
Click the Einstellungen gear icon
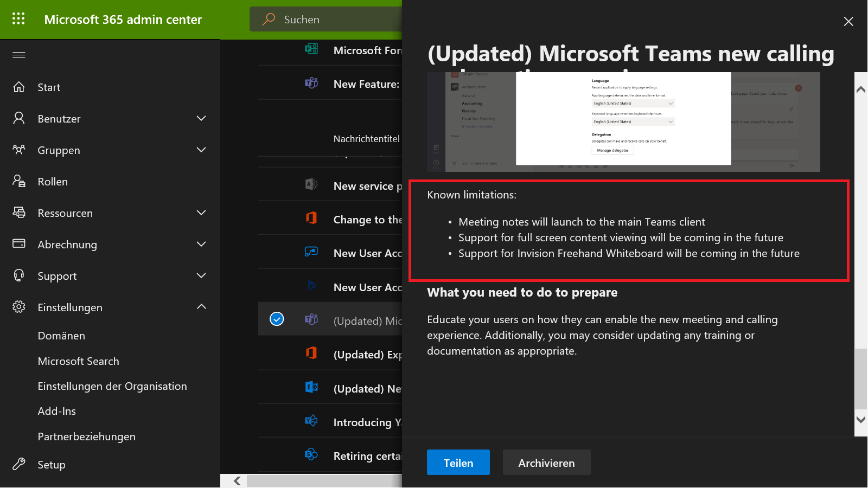pyautogui.click(x=19, y=307)
